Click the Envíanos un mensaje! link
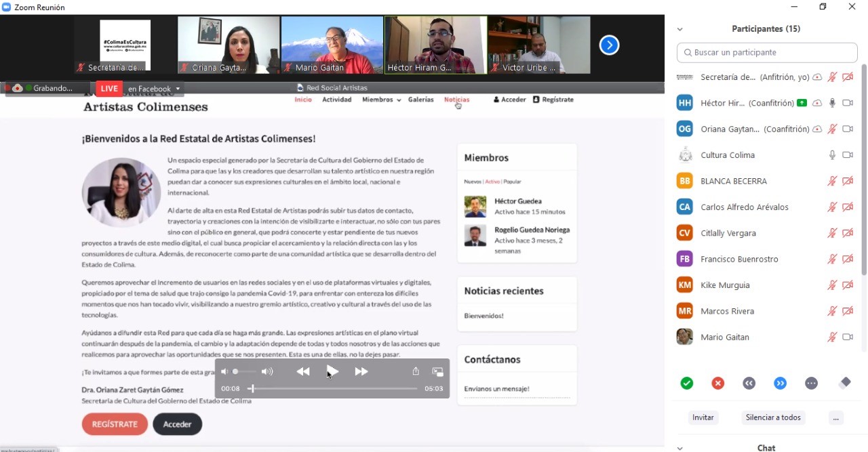The width and height of the screenshot is (868, 452). [496, 389]
